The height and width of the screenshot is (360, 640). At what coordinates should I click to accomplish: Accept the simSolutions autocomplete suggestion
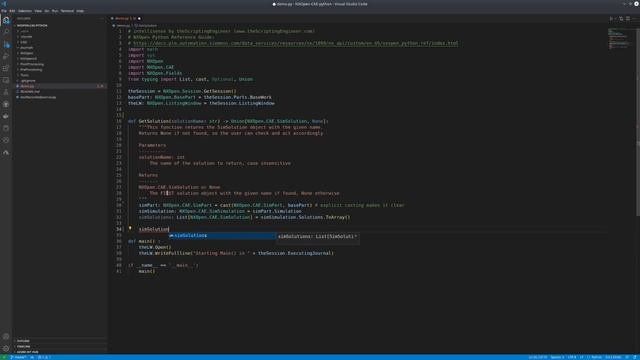[x=222, y=236]
